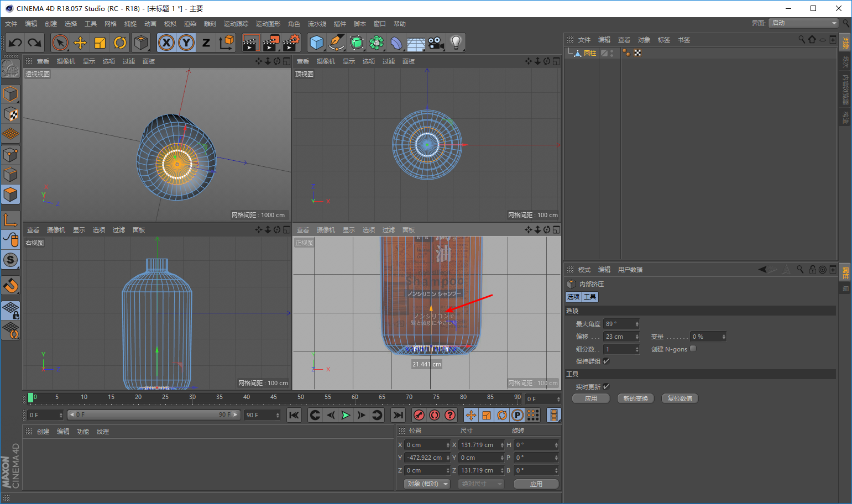Click the coordinate system axis icon
This screenshot has height=504, width=852.
click(x=226, y=43)
